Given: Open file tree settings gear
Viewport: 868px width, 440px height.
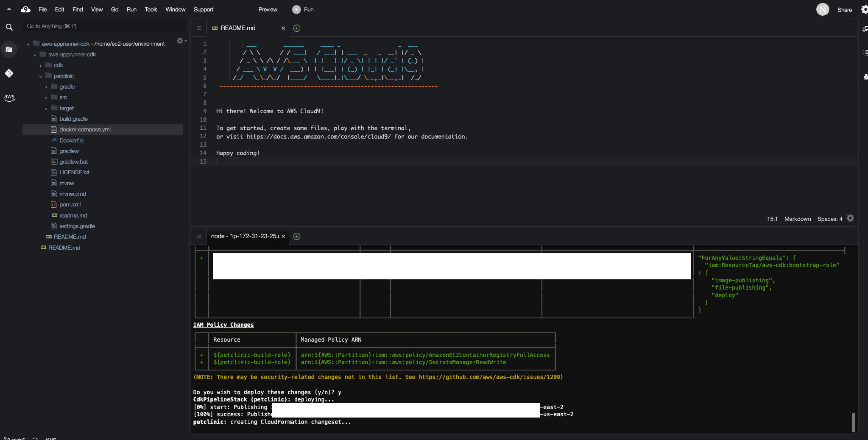Looking at the screenshot, I should click(x=181, y=41).
